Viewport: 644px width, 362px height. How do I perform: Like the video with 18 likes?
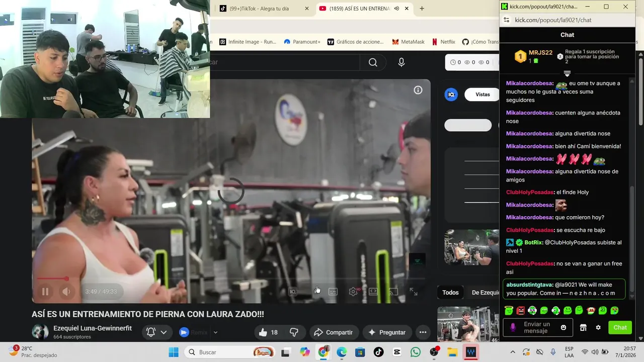pyautogui.click(x=269, y=332)
